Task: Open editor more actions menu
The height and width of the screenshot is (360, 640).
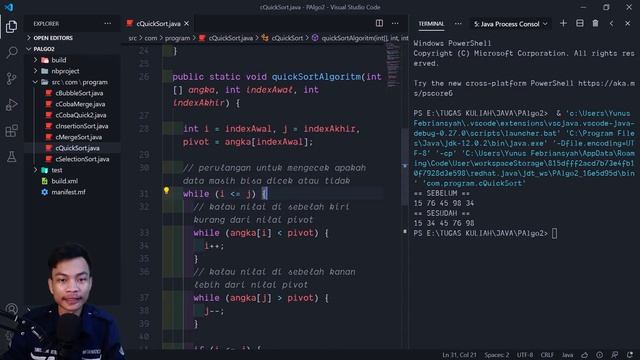Action: coord(395,23)
